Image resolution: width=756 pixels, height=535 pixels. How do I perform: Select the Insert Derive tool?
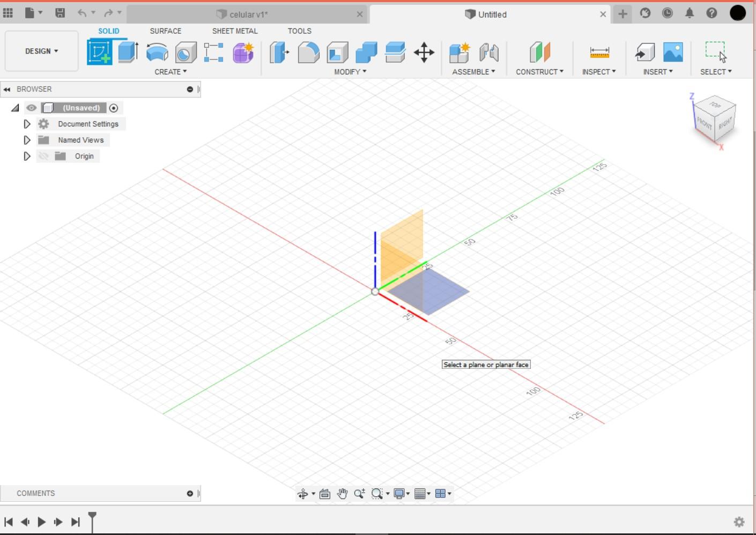[645, 53]
